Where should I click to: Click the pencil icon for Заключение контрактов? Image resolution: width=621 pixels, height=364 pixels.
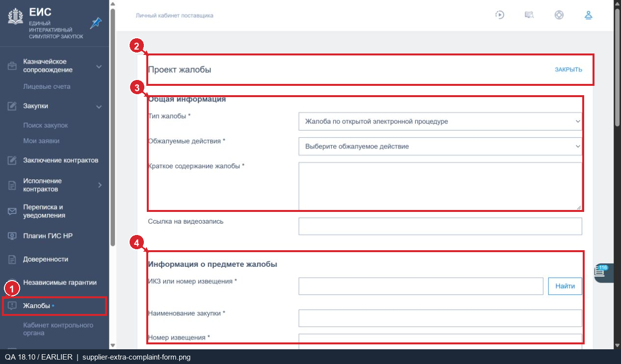point(12,160)
